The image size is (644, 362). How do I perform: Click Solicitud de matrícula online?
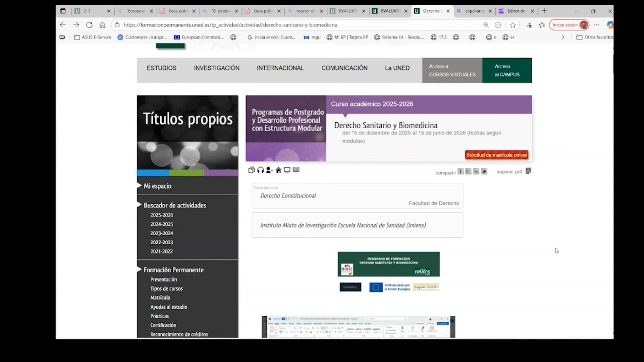[x=496, y=155]
